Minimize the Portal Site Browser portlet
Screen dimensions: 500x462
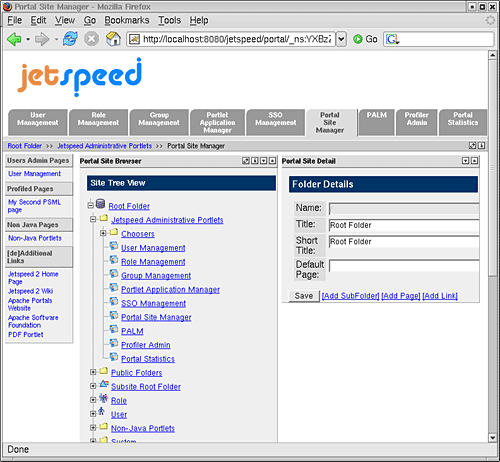click(x=264, y=161)
